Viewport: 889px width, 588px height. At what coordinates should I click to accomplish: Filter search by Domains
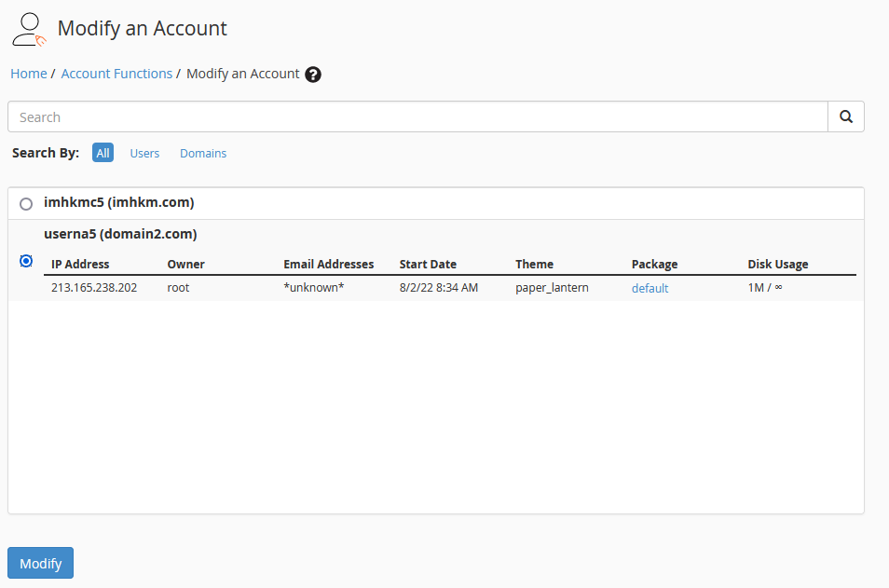coord(203,153)
